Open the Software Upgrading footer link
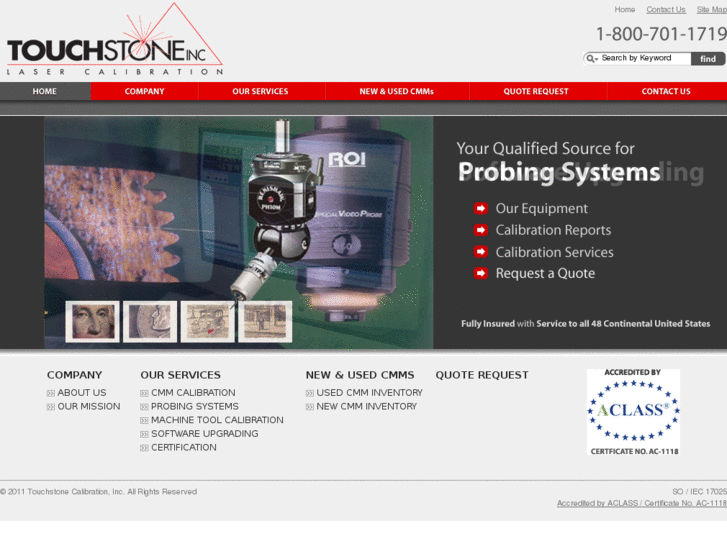The image size is (727, 545). (x=204, y=434)
